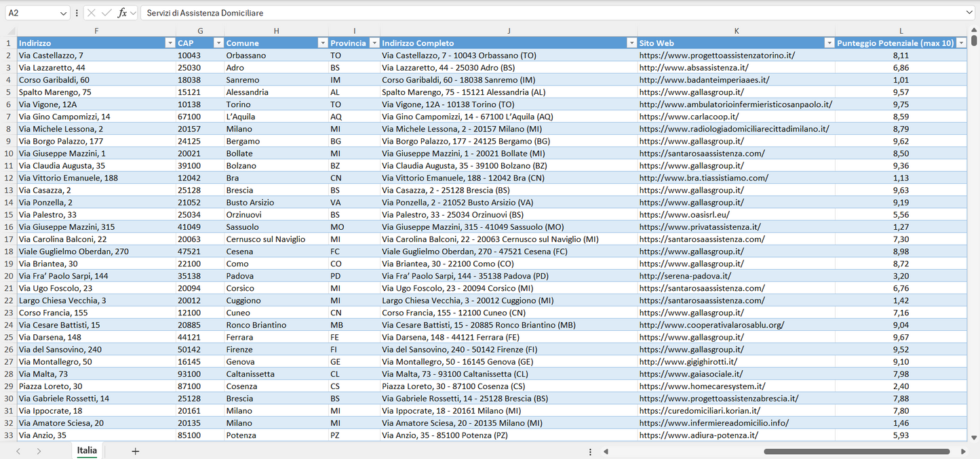Open the Name Box dropdown arrow
The image size is (980, 459).
[x=64, y=13]
